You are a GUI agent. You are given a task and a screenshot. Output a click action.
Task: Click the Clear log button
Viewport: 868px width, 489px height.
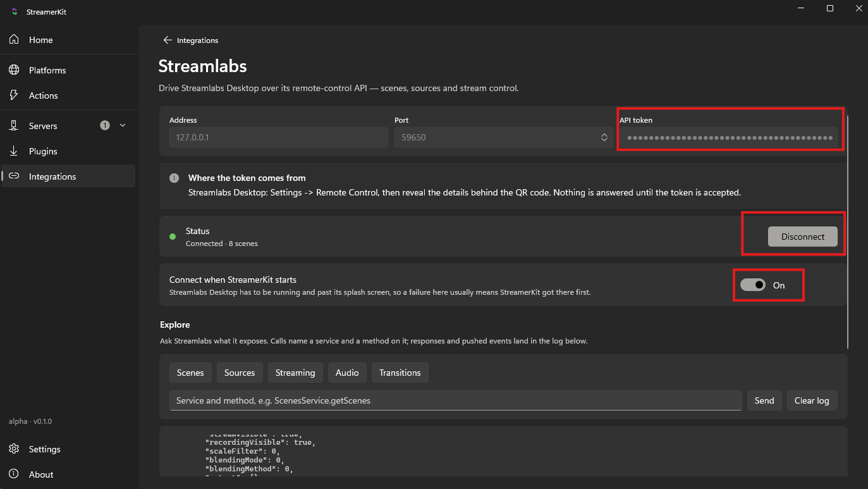[x=812, y=400]
